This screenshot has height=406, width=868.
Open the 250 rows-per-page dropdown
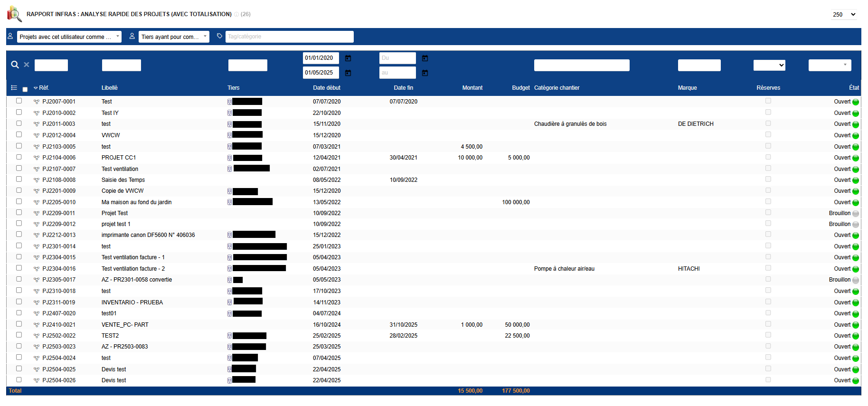coord(844,14)
